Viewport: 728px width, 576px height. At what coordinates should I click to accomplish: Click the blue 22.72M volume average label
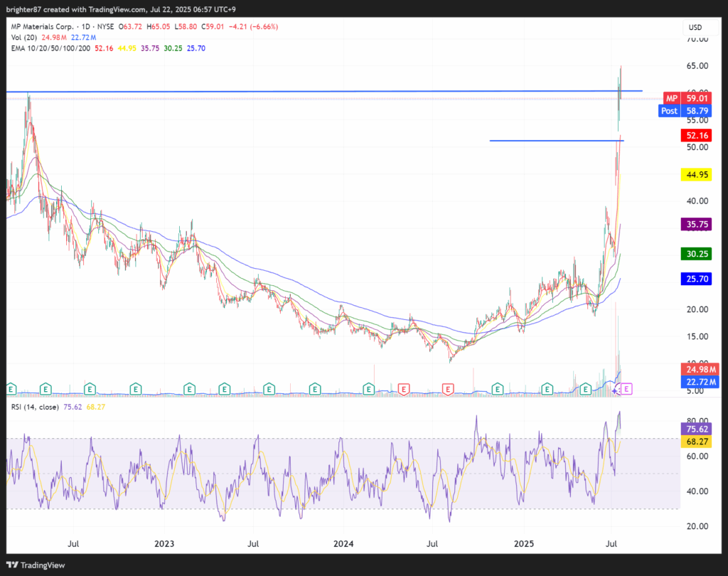tap(700, 382)
